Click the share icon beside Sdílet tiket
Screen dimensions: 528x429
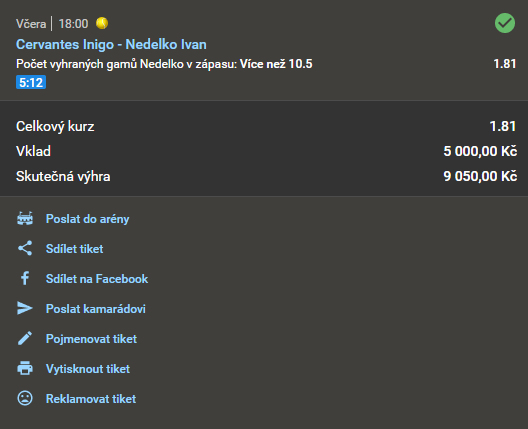point(25,248)
